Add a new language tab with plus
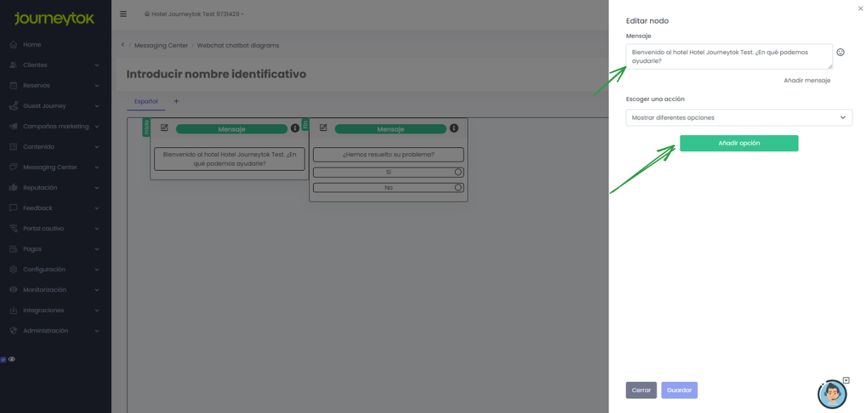 (x=177, y=101)
